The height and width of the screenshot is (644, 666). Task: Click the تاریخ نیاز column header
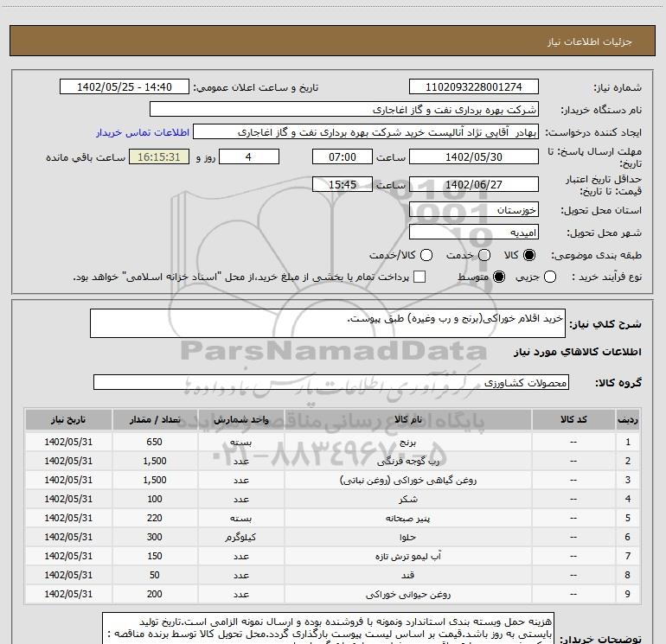click(68, 419)
